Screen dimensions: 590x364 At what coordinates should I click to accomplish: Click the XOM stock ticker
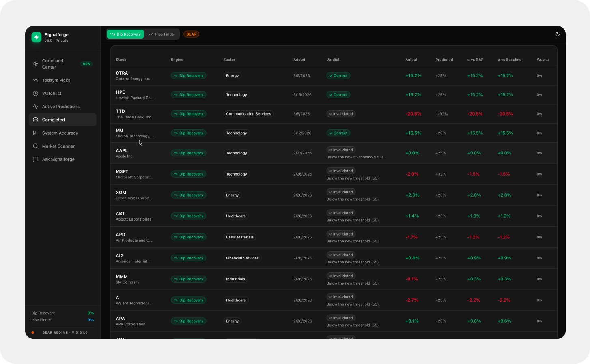coord(121,193)
